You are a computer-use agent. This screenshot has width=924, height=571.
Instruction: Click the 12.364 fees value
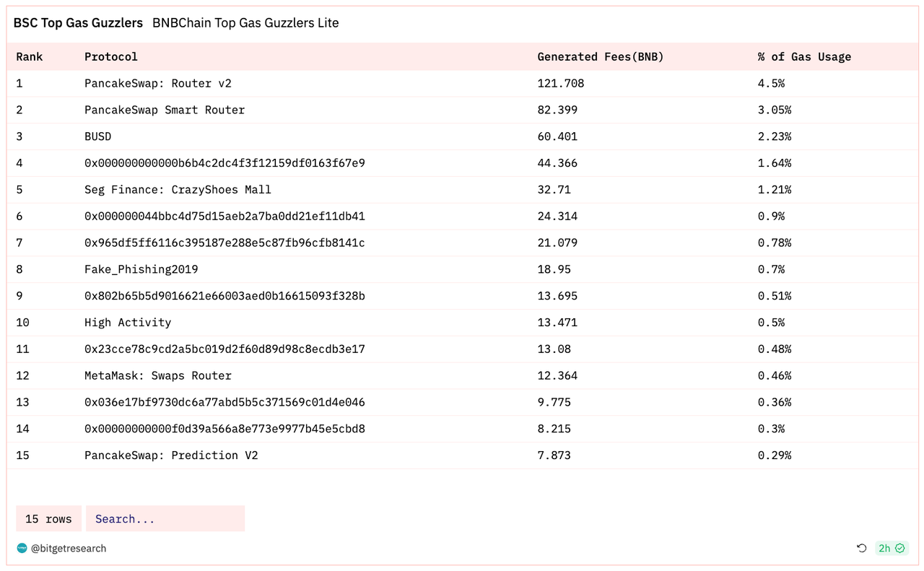click(557, 375)
